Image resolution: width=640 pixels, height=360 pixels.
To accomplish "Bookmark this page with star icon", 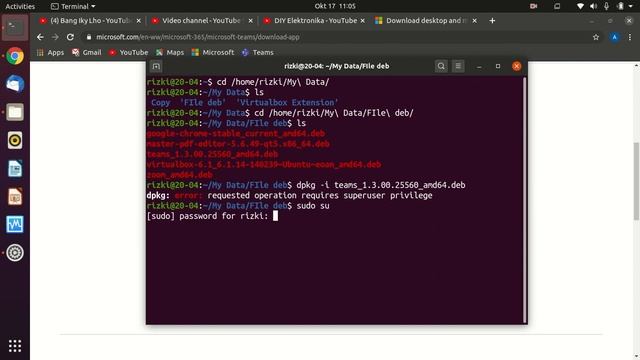I will [596, 37].
